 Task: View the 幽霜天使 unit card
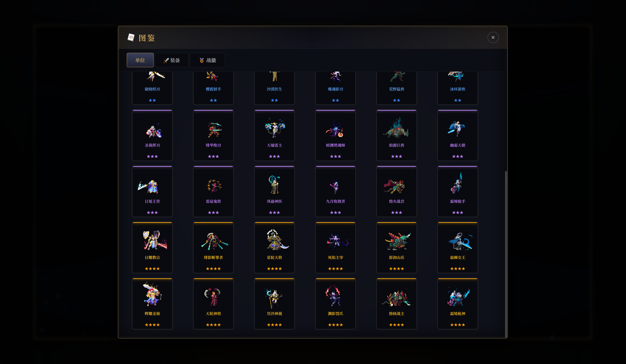point(458,135)
